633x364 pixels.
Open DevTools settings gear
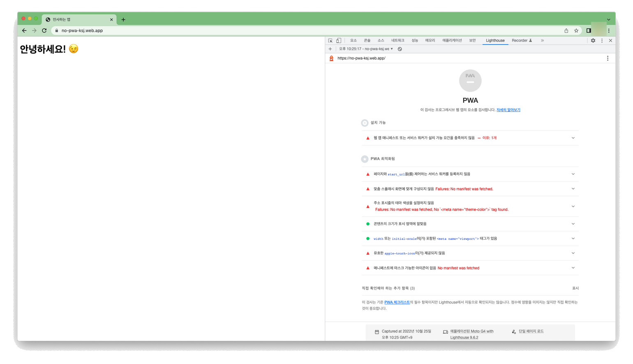593,41
